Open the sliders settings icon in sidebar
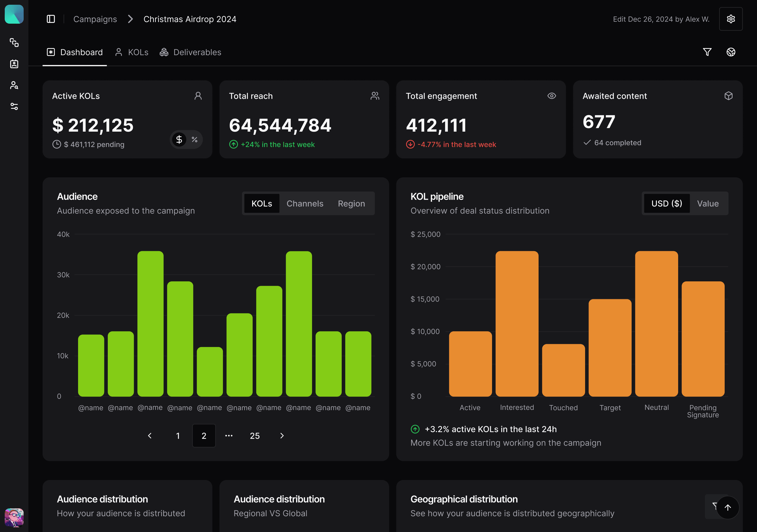The height and width of the screenshot is (532, 757). click(x=14, y=106)
